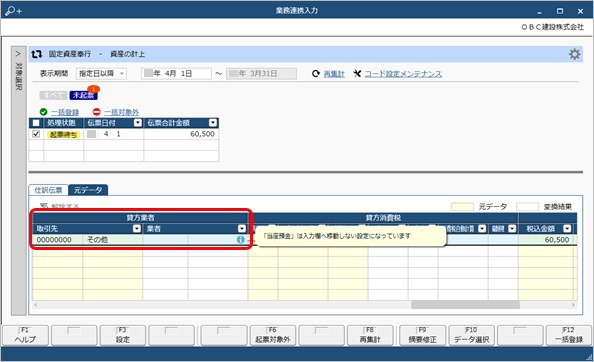The image size is (594, 362).
Task: Expand the 対象選択 side panel arrow
Action: click(x=18, y=54)
